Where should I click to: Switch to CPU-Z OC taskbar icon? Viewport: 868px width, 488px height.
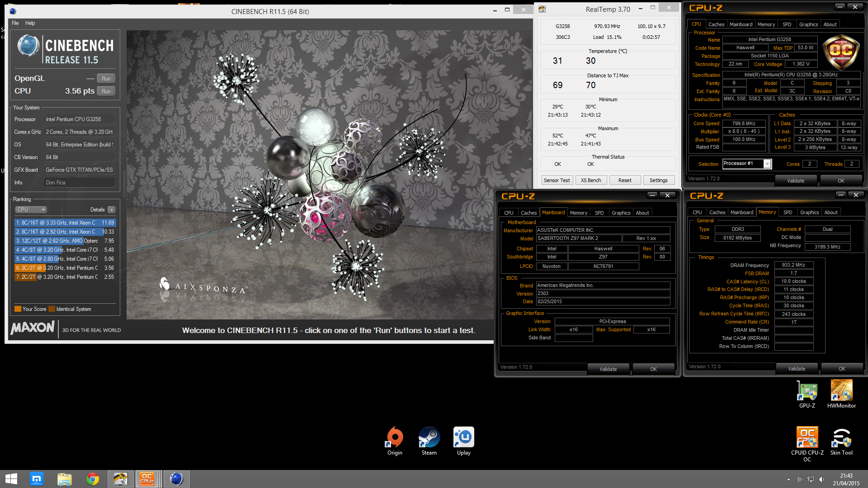pos(148,479)
